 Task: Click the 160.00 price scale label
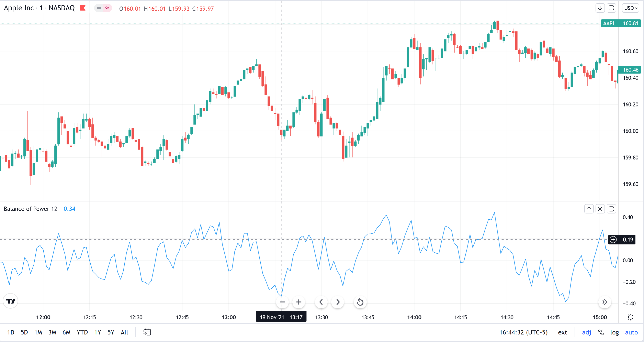(630, 131)
